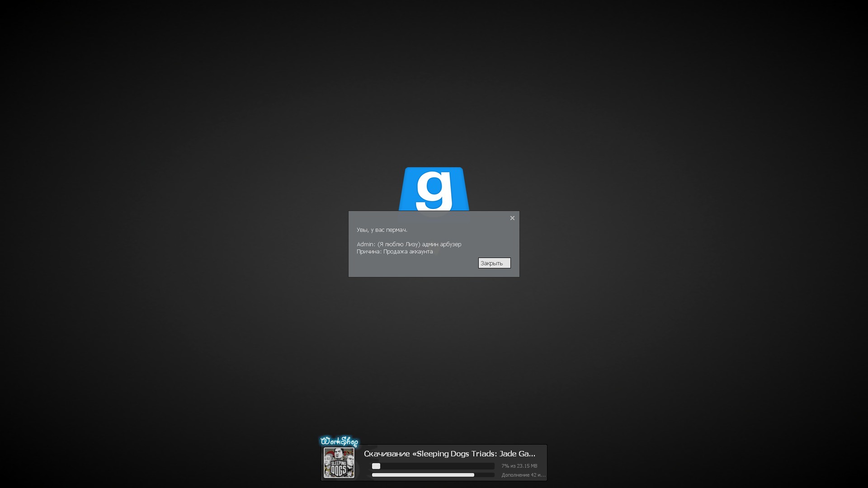This screenshot has height=488, width=868.
Task: Click the Увы, у вас пермач message
Action: coord(382,230)
